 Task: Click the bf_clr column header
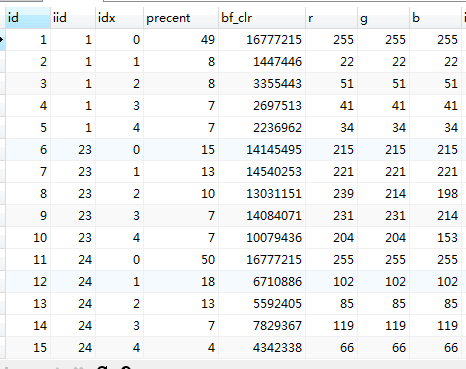click(262, 18)
